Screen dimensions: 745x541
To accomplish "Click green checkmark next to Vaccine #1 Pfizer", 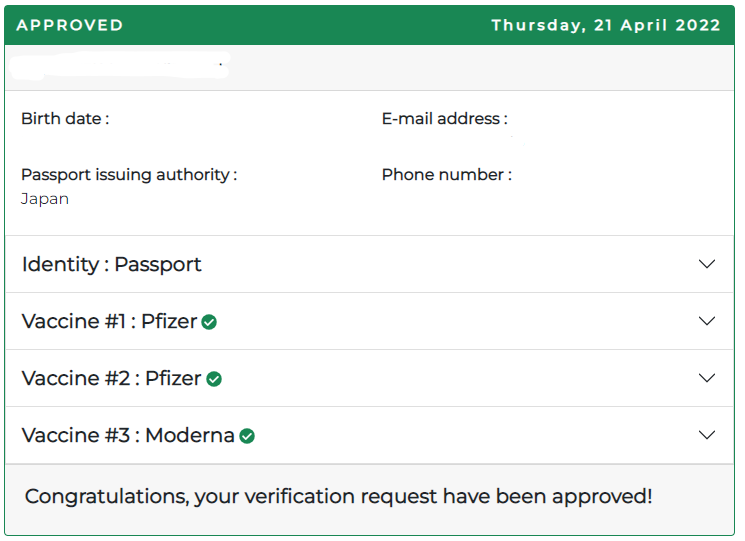I will [x=209, y=322].
